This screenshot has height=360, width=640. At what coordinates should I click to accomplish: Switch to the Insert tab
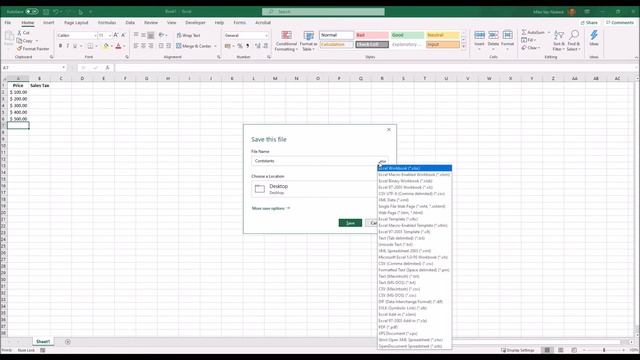point(49,23)
